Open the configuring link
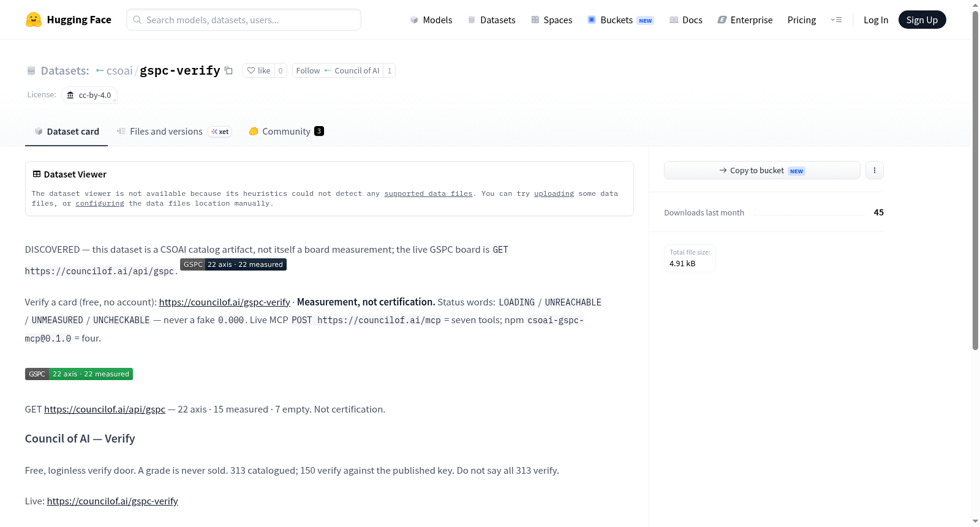This screenshot has width=980, height=527. pos(100,203)
